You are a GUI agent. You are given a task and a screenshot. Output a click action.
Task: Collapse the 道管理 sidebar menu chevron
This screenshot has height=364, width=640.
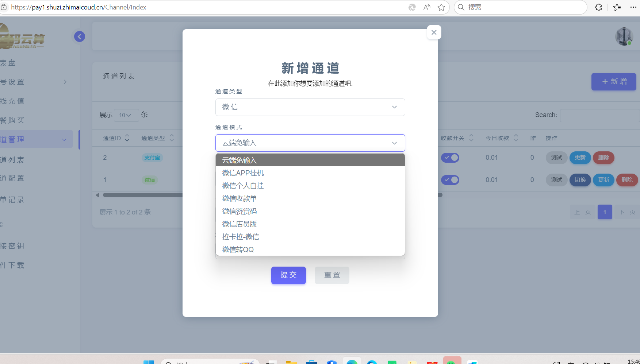pos(64,140)
